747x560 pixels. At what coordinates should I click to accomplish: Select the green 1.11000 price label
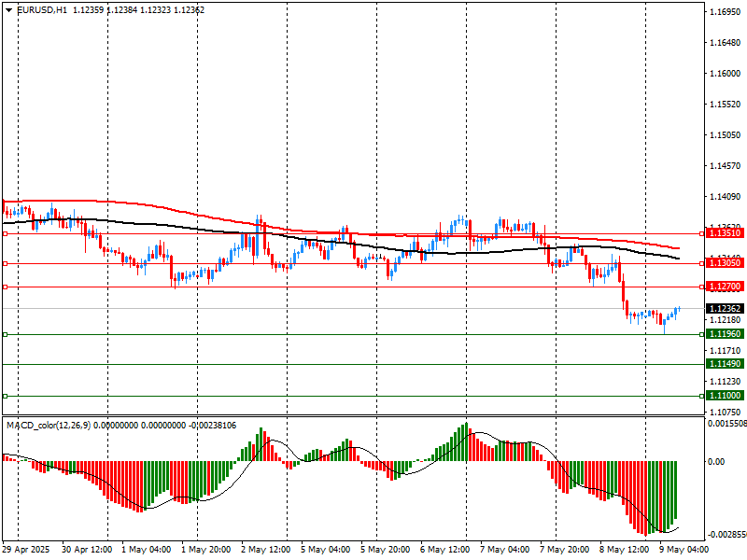click(x=725, y=397)
